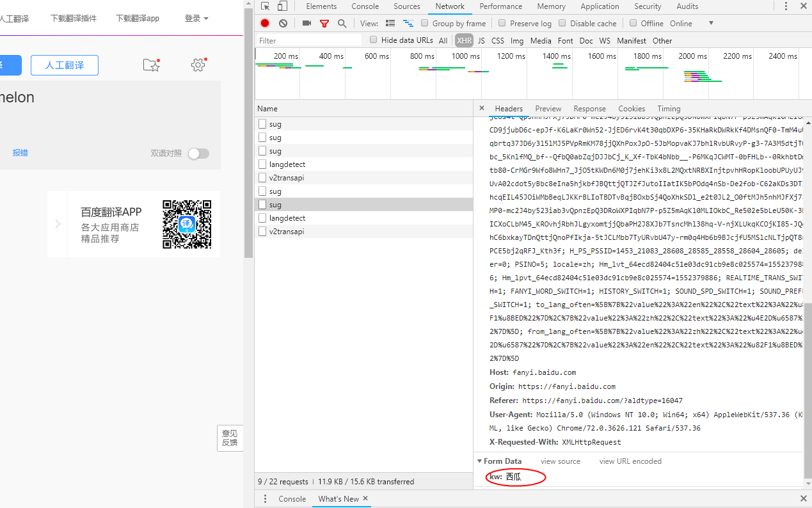Viewport: 812px width, 508px height.
Task: Click the capture screenshots camera icon
Action: pyautogui.click(x=306, y=23)
